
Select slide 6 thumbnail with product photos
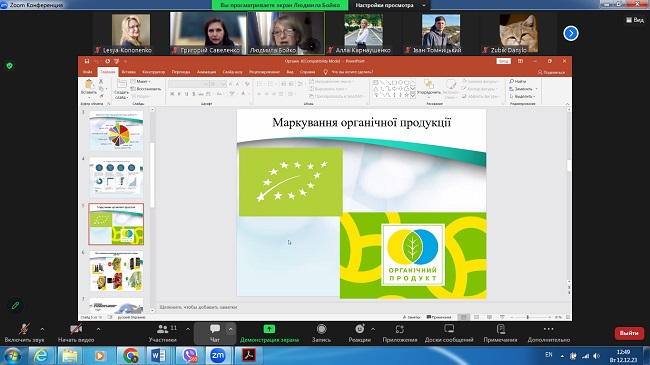click(116, 271)
